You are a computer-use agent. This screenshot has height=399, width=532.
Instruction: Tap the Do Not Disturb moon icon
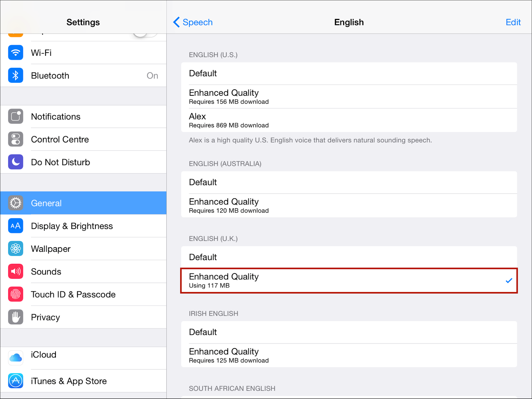(16, 162)
